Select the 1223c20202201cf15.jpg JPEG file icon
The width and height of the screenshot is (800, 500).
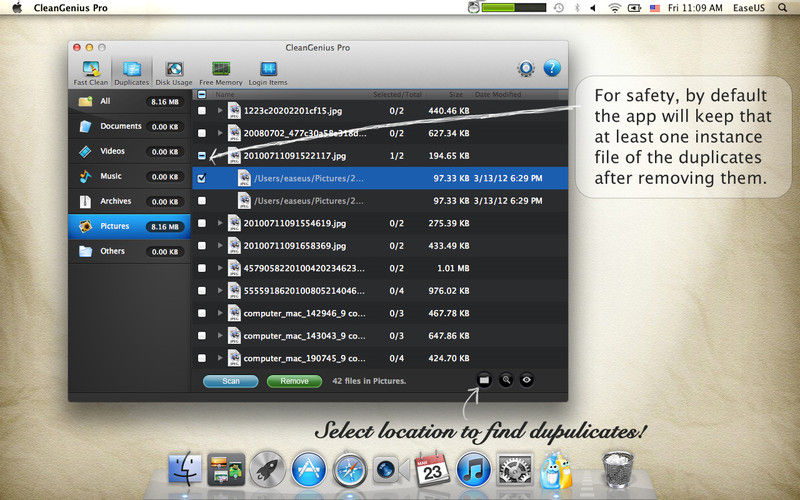[234, 111]
